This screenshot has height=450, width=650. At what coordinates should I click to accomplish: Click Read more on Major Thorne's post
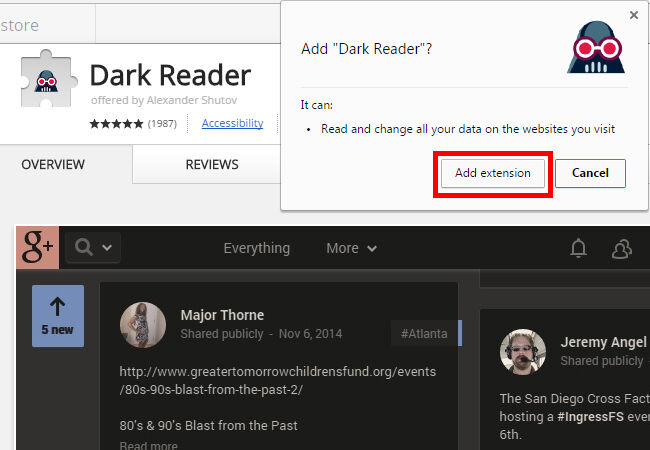click(x=148, y=445)
